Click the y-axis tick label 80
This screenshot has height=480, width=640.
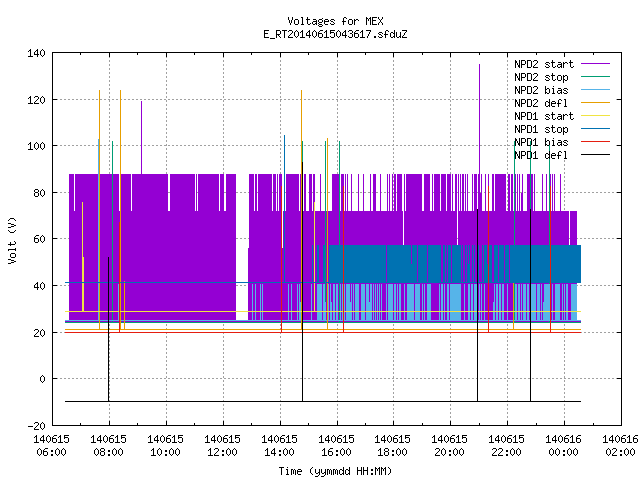point(39,193)
